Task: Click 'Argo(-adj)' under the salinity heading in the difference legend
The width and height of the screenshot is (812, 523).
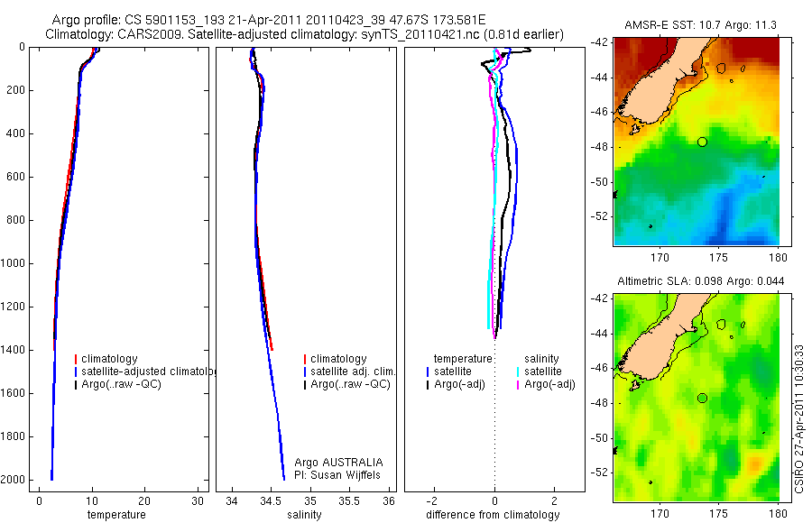Action: coord(549,384)
